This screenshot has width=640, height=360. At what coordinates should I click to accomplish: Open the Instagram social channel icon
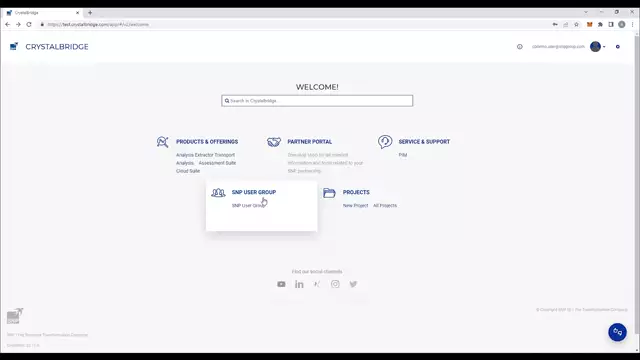[x=335, y=284]
